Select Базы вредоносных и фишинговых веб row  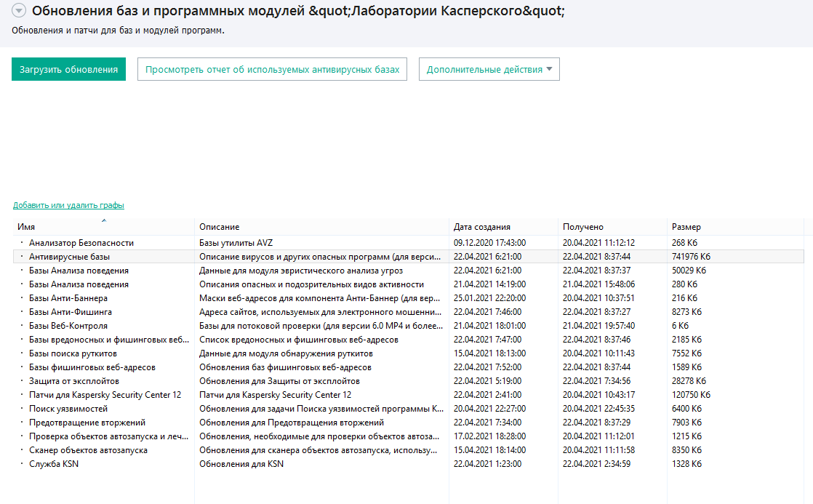409,340
